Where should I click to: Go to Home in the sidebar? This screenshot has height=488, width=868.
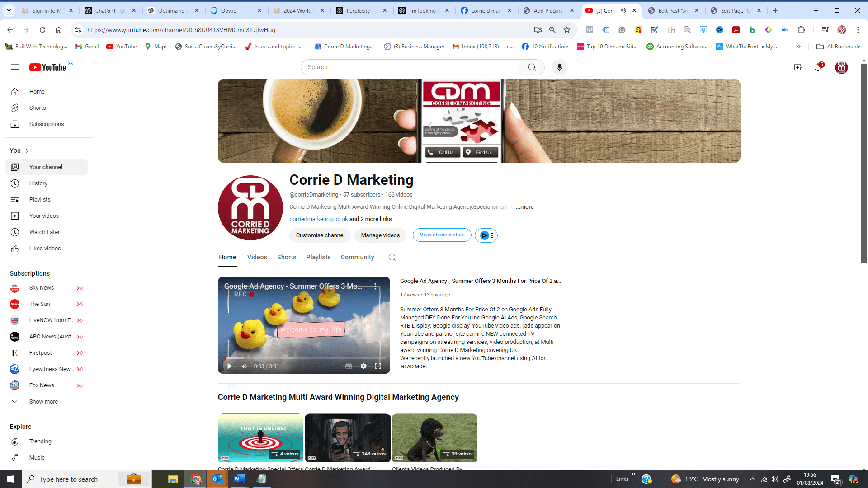click(46, 92)
